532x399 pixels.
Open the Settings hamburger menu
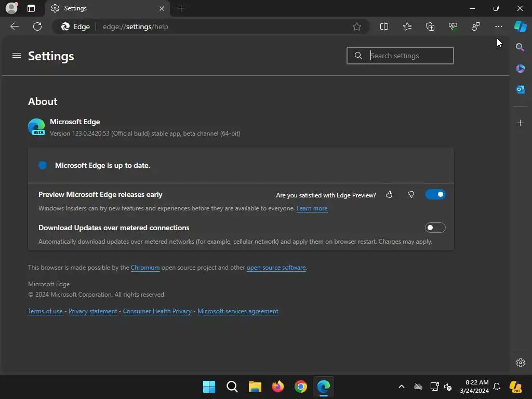click(17, 55)
